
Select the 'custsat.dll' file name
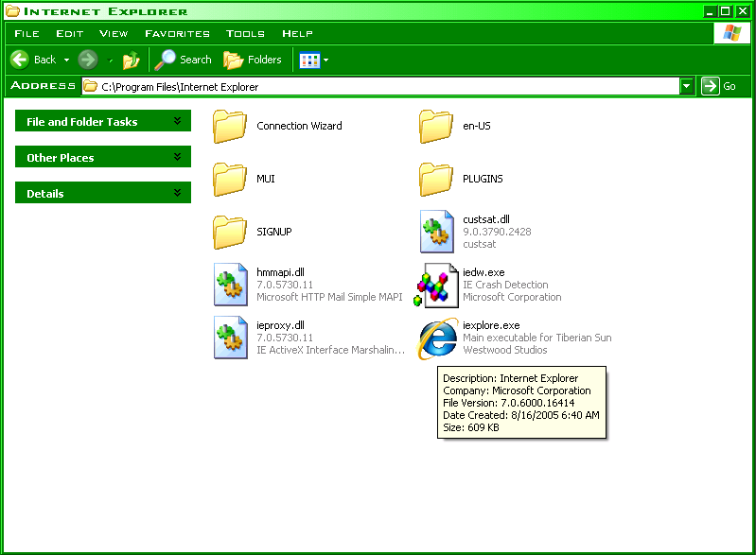pyautogui.click(x=486, y=219)
